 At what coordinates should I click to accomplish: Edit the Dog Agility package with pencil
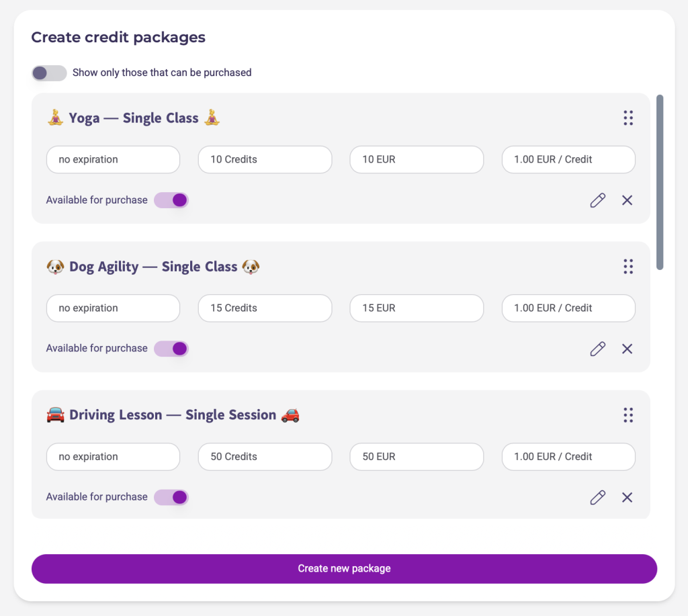597,349
